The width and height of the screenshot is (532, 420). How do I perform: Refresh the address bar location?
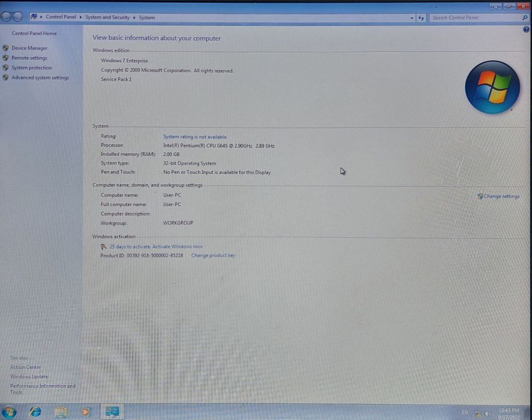click(421, 17)
